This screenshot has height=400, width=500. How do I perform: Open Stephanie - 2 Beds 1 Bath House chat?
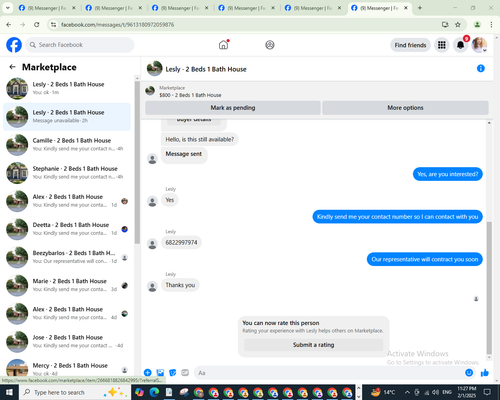[x=67, y=173]
